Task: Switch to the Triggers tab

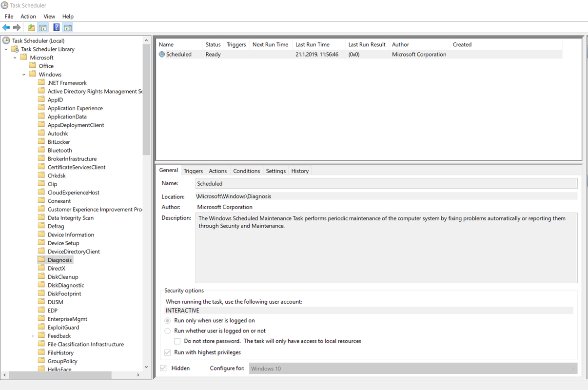Action: [x=193, y=171]
